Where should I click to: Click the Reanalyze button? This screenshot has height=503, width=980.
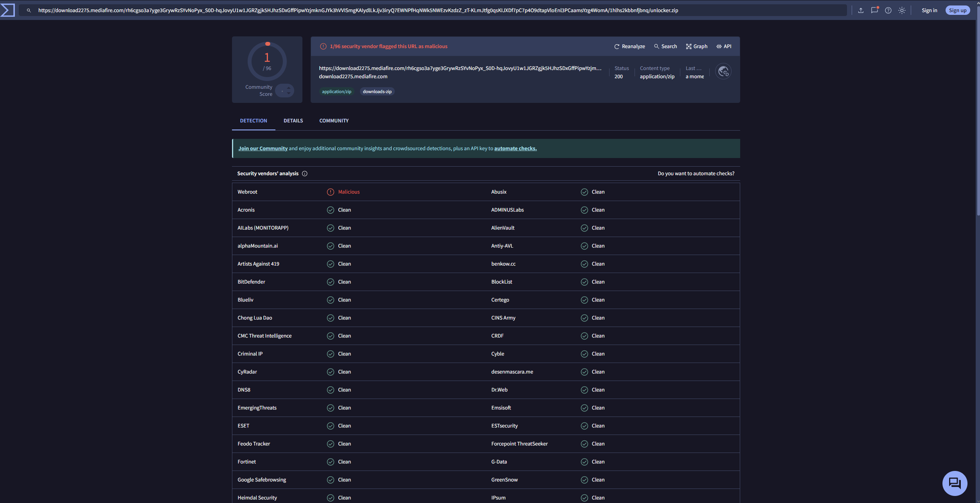(x=629, y=46)
